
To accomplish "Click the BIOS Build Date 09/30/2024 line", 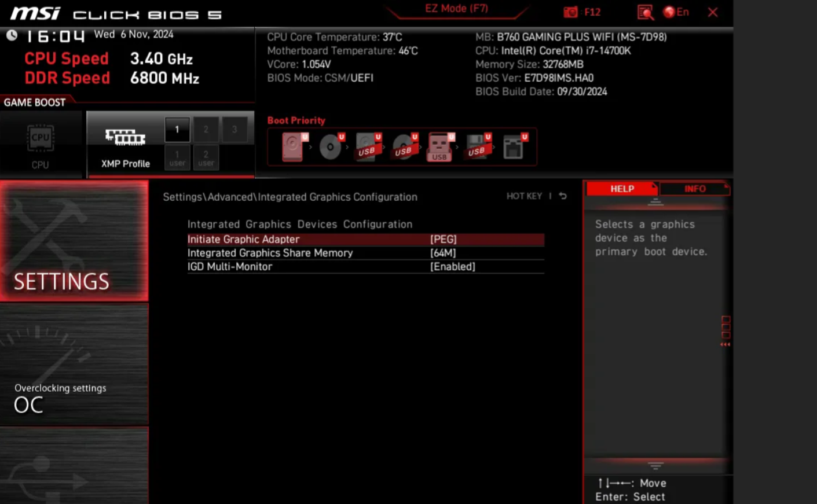I will point(541,91).
